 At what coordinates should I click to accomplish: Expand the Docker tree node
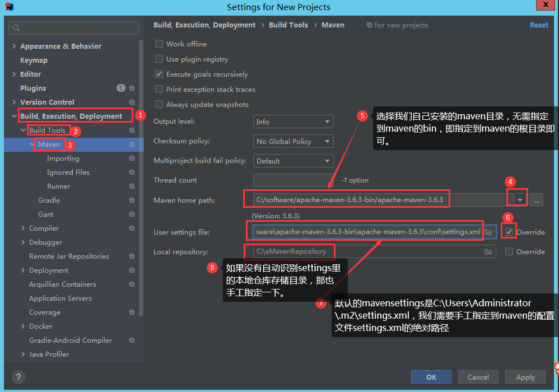click(x=23, y=326)
